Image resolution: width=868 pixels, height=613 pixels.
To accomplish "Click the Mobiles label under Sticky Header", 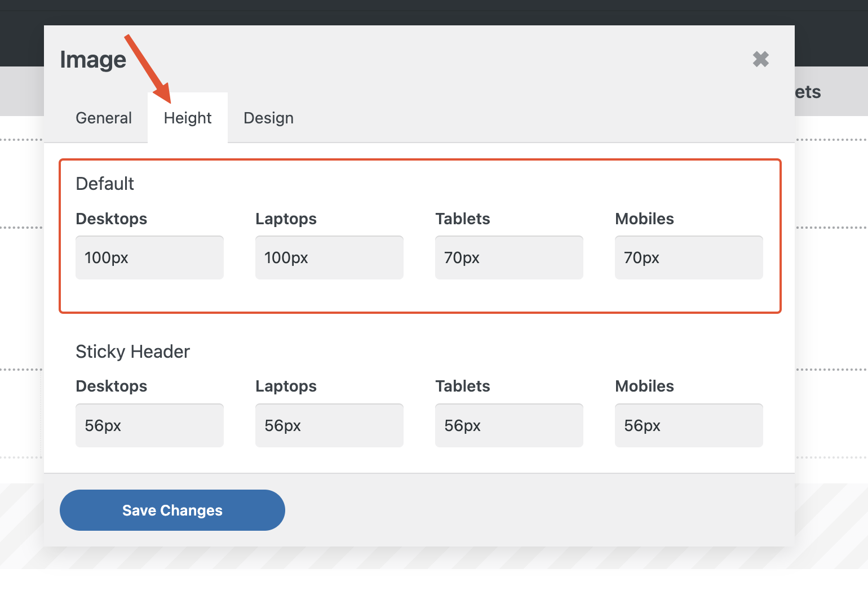I will coord(644,386).
